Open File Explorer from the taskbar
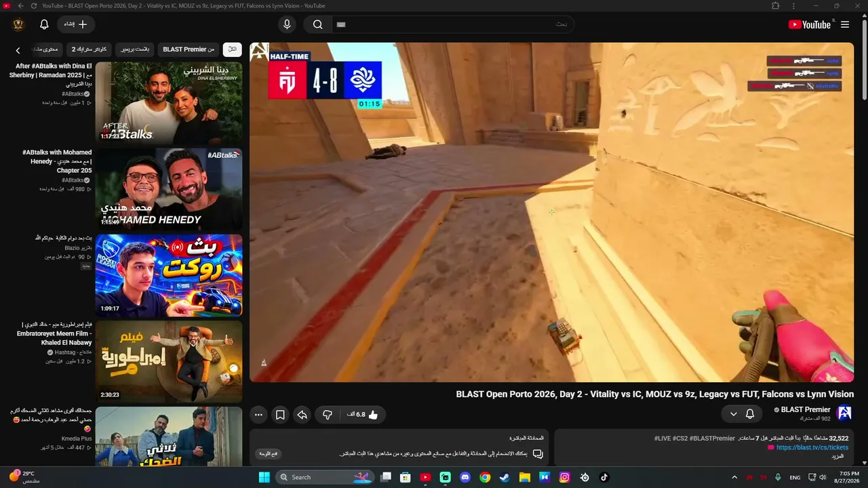 (x=524, y=477)
